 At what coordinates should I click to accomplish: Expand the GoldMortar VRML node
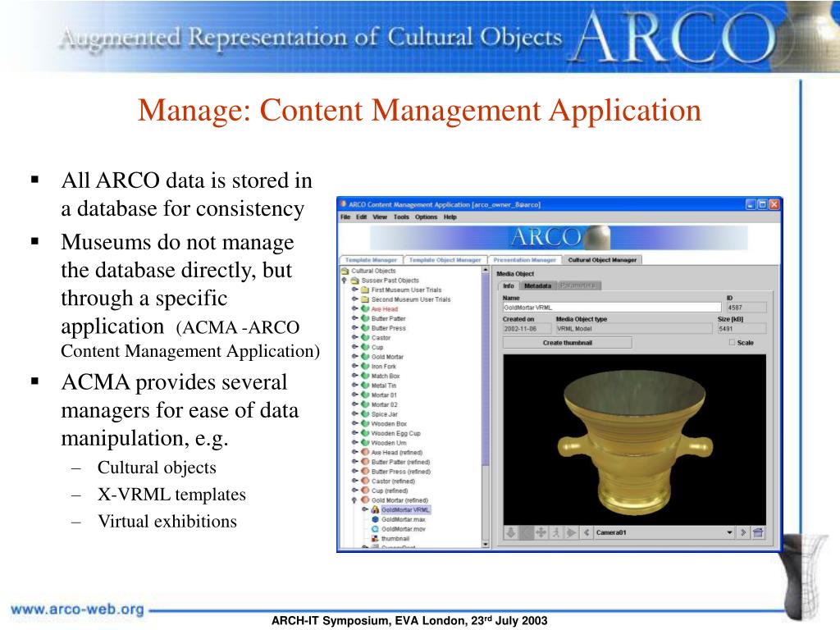tap(365, 510)
